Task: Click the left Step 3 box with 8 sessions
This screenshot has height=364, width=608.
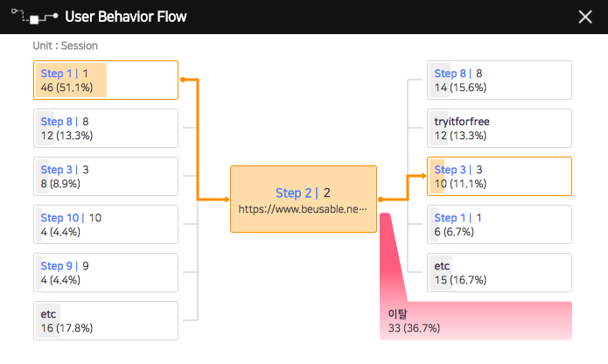Action: click(106, 176)
